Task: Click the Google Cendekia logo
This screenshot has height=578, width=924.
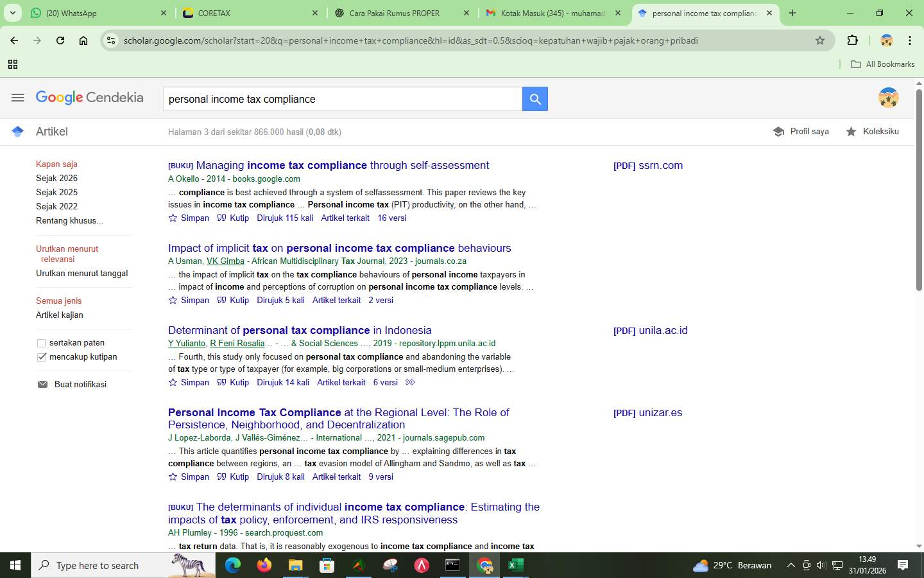Action: click(89, 98)
